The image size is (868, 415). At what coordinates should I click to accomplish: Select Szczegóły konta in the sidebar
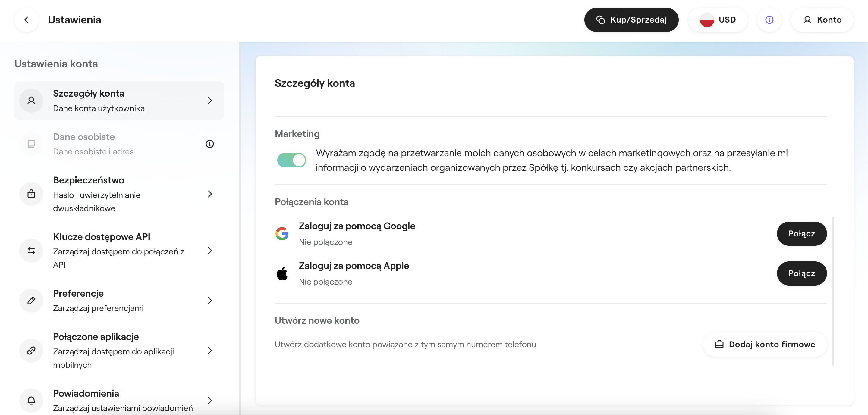tap(119, 100)
